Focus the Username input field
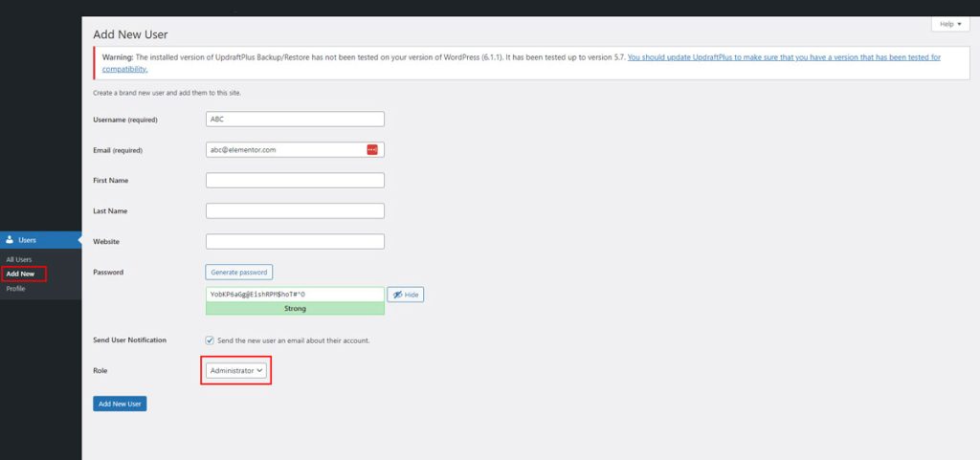 (x=295, y=120)
